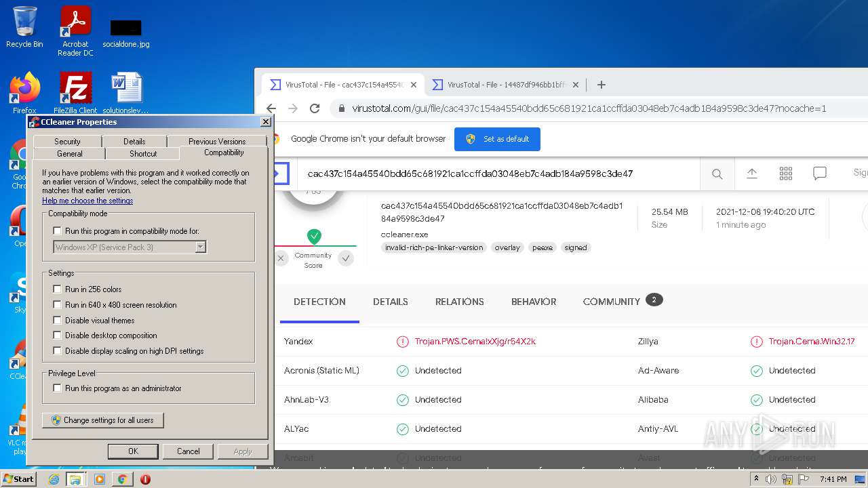868x488 pixels.
Task: Click Change settings for all users
Action: coord(102,420)
